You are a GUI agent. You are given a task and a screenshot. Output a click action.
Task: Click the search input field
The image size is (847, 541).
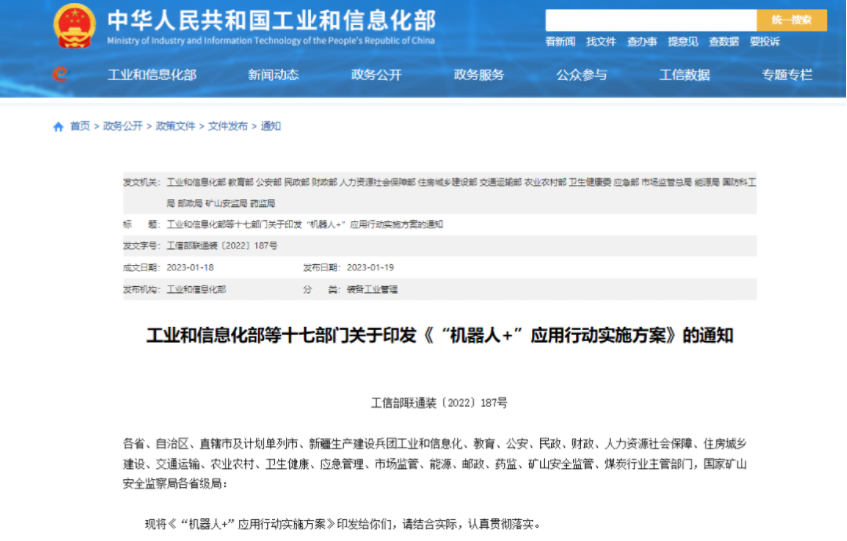(650, 20)
